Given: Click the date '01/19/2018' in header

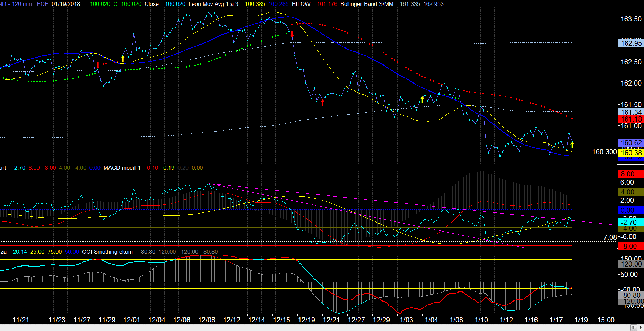Looking at the screenshot, I should [x=66, y=4].
